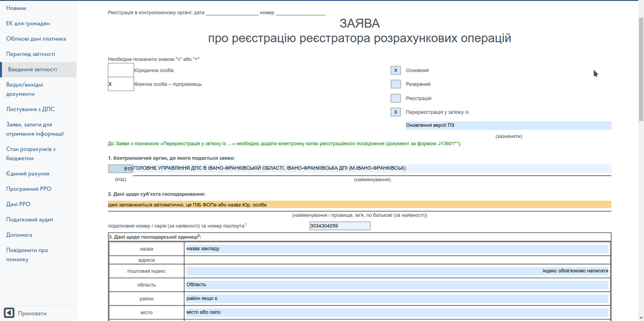Image resolution: width=644 pixels, height=321 pixels.
Task: Open Листування з ДПС page
Action: pyautogui.click(x=30, y=109)
